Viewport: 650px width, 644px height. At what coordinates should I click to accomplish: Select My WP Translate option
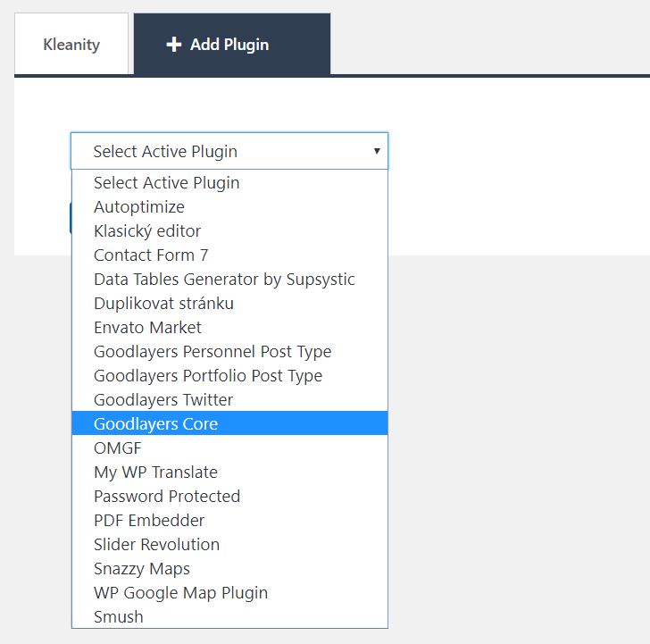pos(229,472)
